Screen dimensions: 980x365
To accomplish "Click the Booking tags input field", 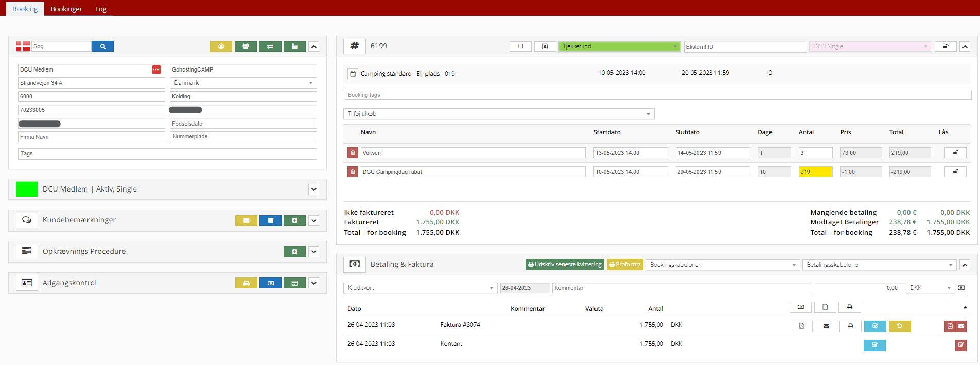I will [x=657, y=95].
